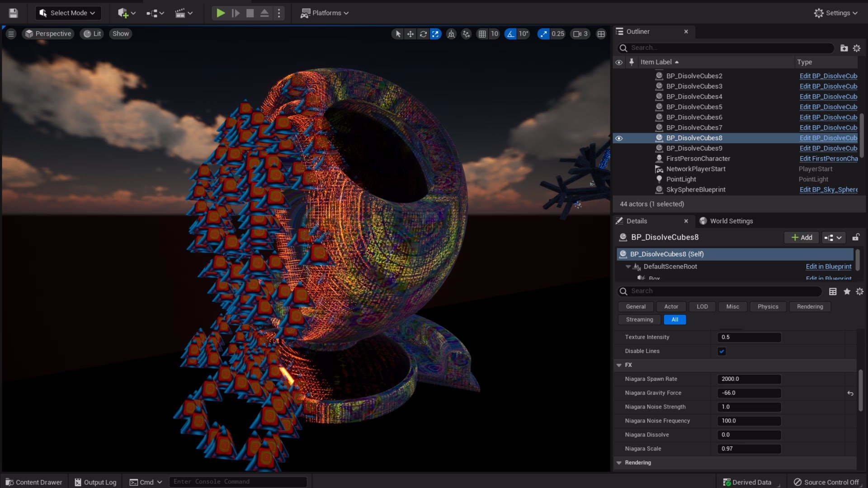Screen dimensions: 868x488
Task: Click the Play button to simulate
Action: [220, 13]
